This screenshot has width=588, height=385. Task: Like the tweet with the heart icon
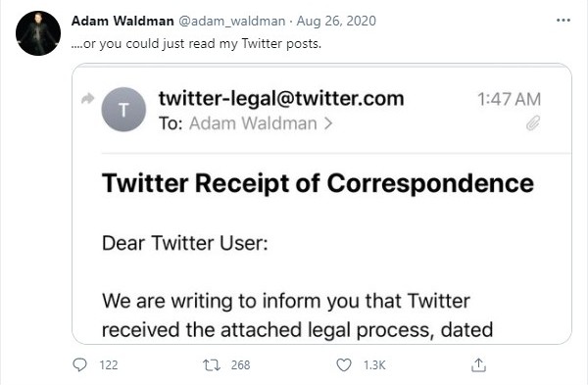(x=344, y=364)
